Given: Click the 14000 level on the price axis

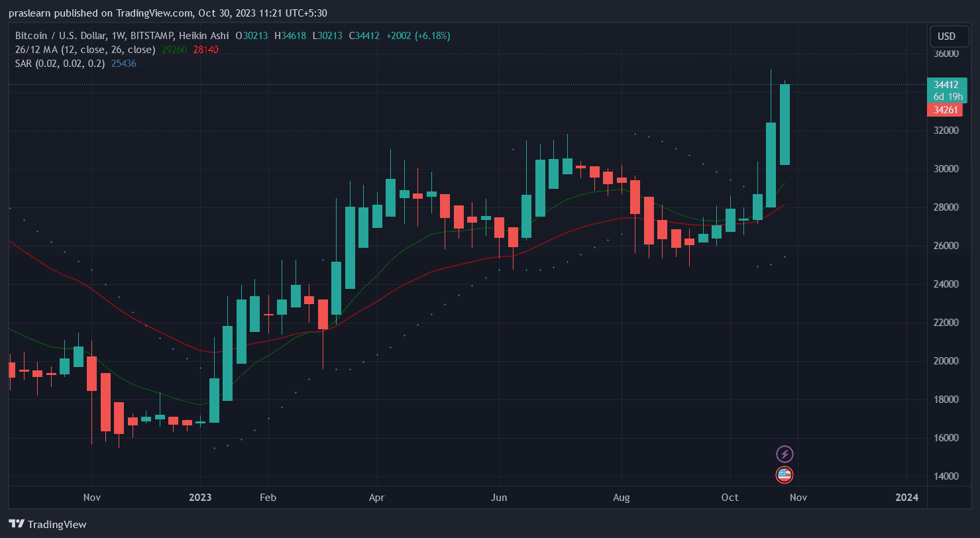Looking at the screenshot, I should tap(946, 476).
